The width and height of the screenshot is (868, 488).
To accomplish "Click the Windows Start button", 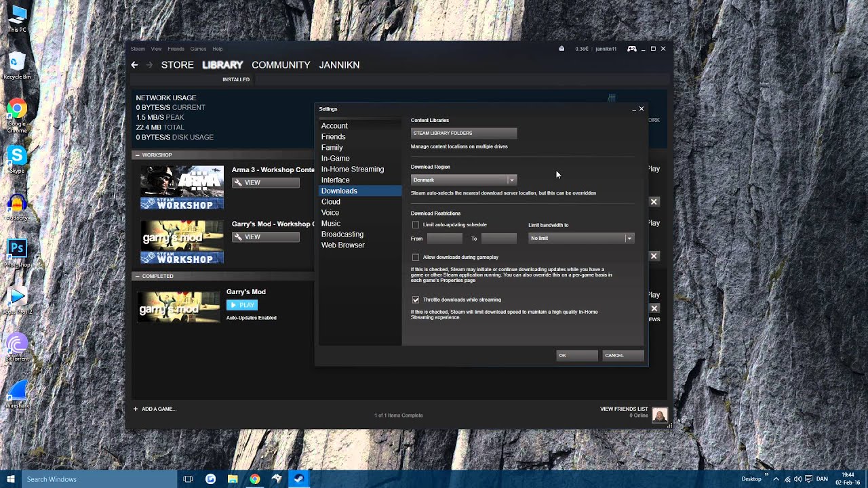I will click(11, 479).
